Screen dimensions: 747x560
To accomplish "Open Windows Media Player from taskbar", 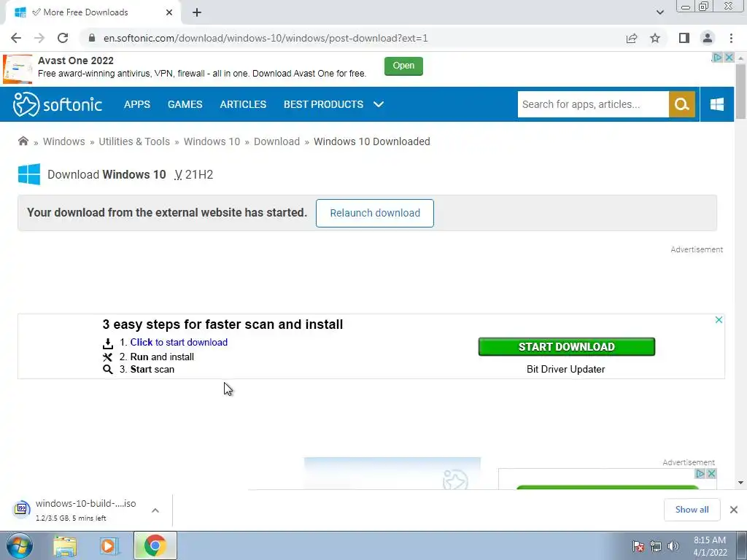I will click(109, 545).
